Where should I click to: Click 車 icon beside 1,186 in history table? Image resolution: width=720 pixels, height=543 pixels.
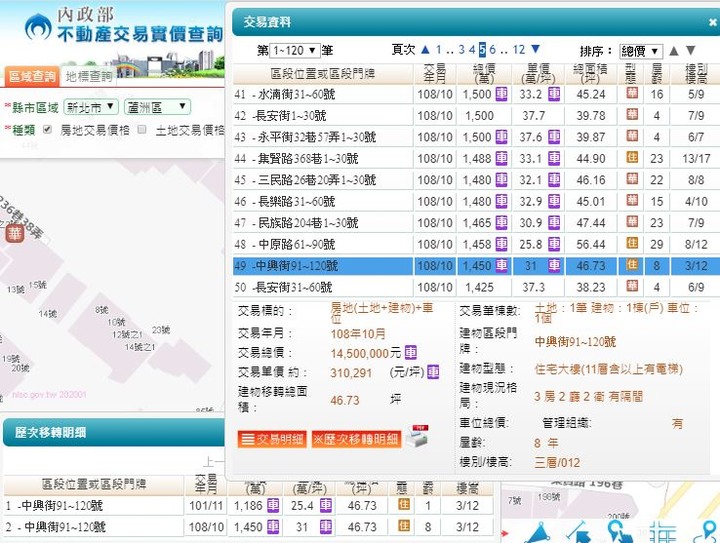click(273, 505)
